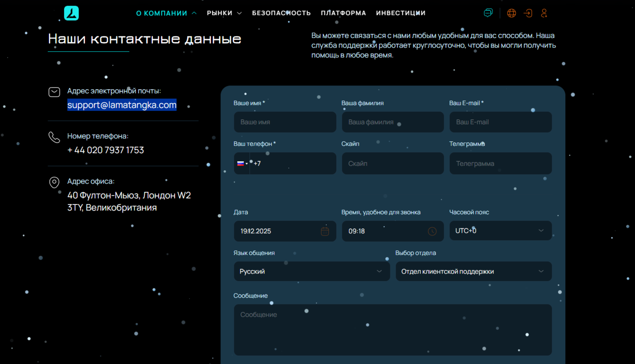Open the live chat icon in header
Screen dimensions: 635x364
[x=488, y=13]
